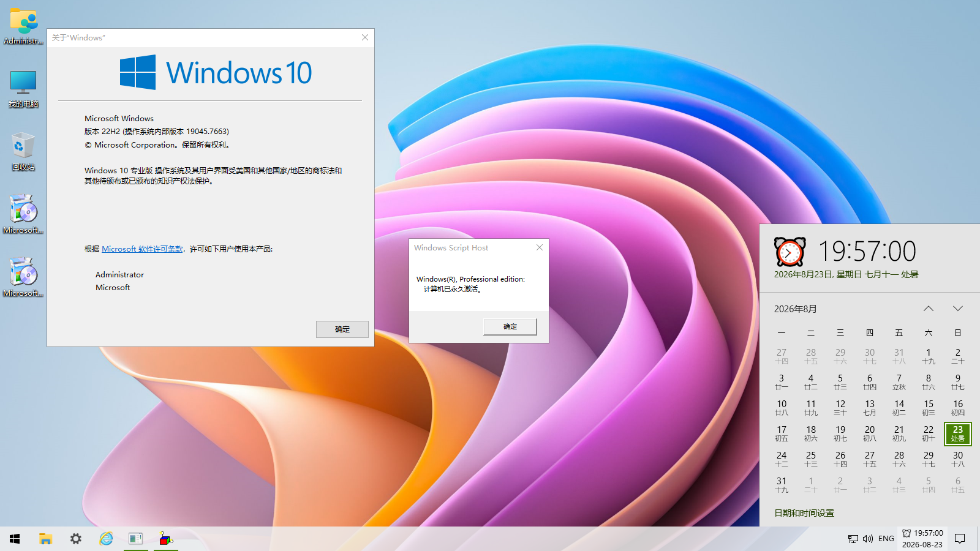Go to next month in calendar

click(958, 309)
